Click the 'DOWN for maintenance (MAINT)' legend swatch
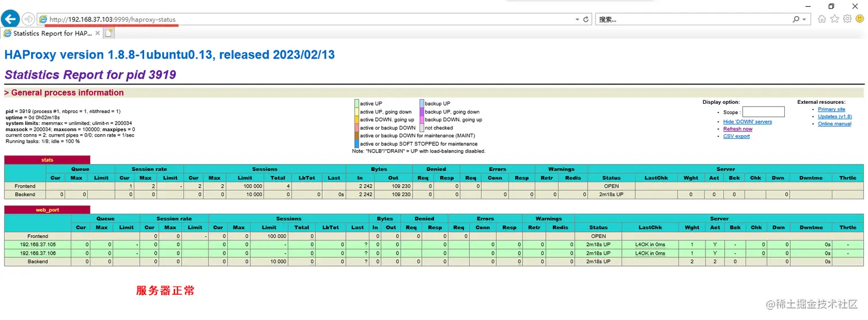 356,136
